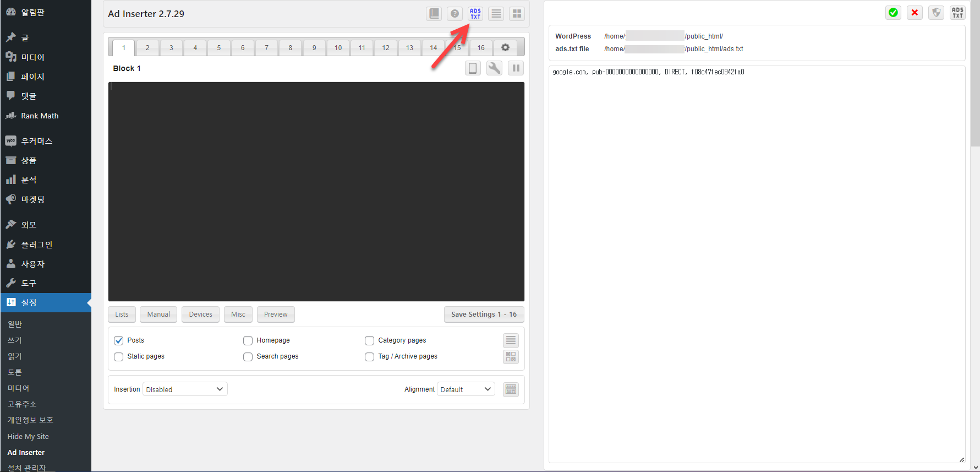The width and height of the screenshot is (980, 472).
Task: Open the 마케팅 marketing menu
Action: coord(46,199)
